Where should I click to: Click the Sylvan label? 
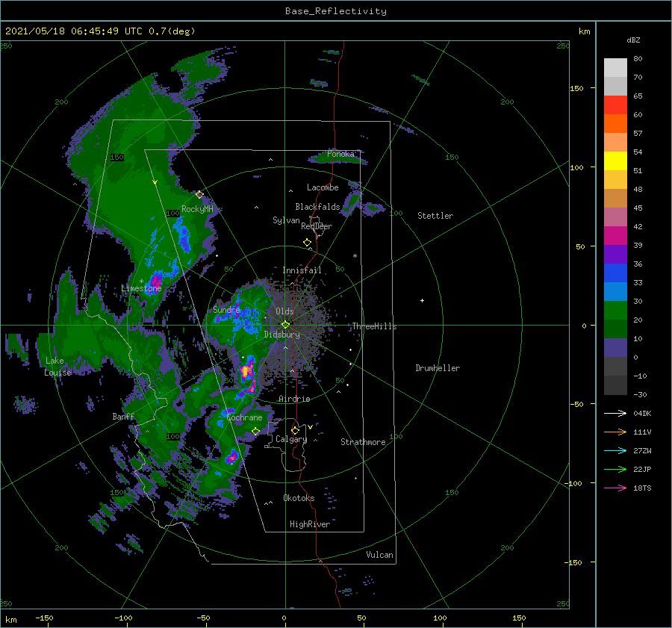point(286,220)
